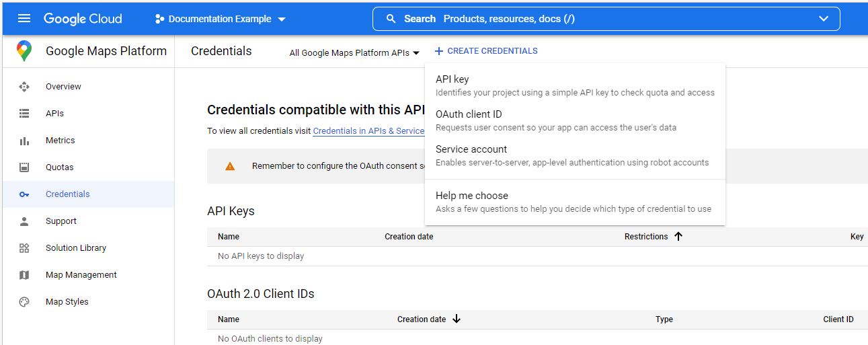Go to Overview in sidebar
Image resolution: width=868 pixels, height=345 pixels.
(88, 87)
